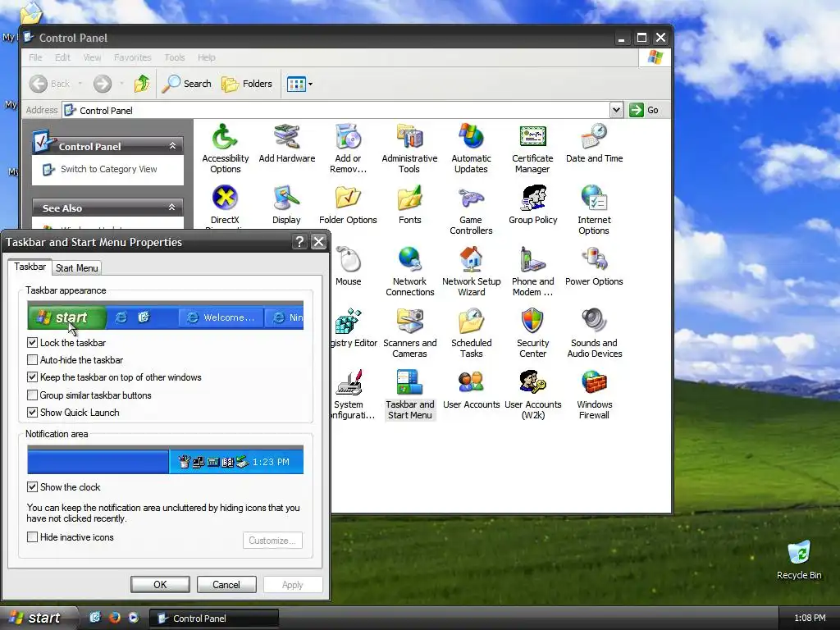Screen dimensions: 840x630
Task: Open the Mouse applet icon
Action: tap(348, 267)
